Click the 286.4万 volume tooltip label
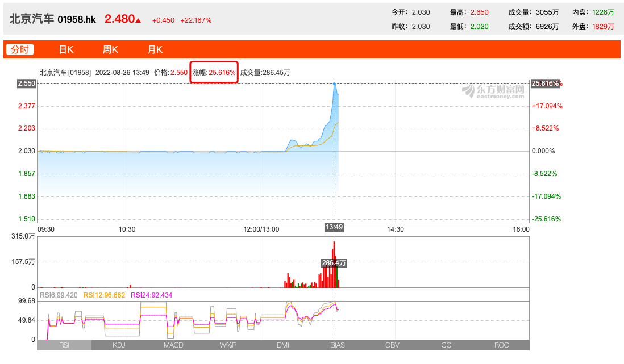Viewport: 624px width, 364px height. pyautogui.click(x=334, y=263)
